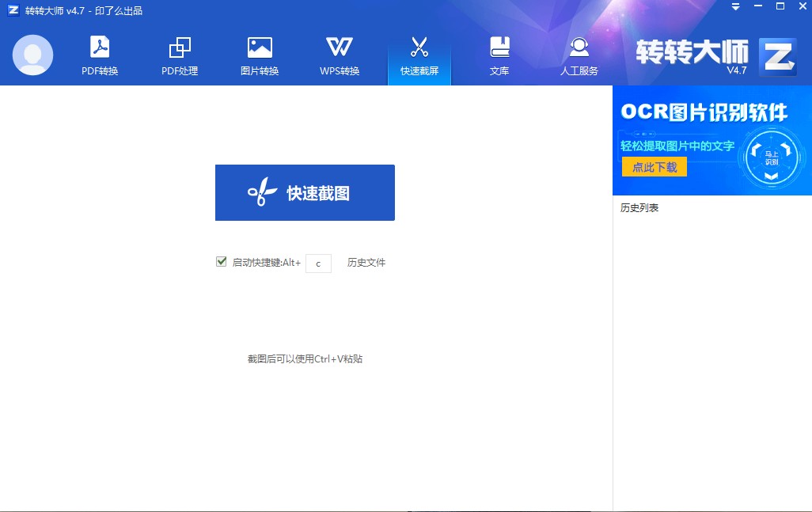Click the 历史列表 heading

(639, 207)
